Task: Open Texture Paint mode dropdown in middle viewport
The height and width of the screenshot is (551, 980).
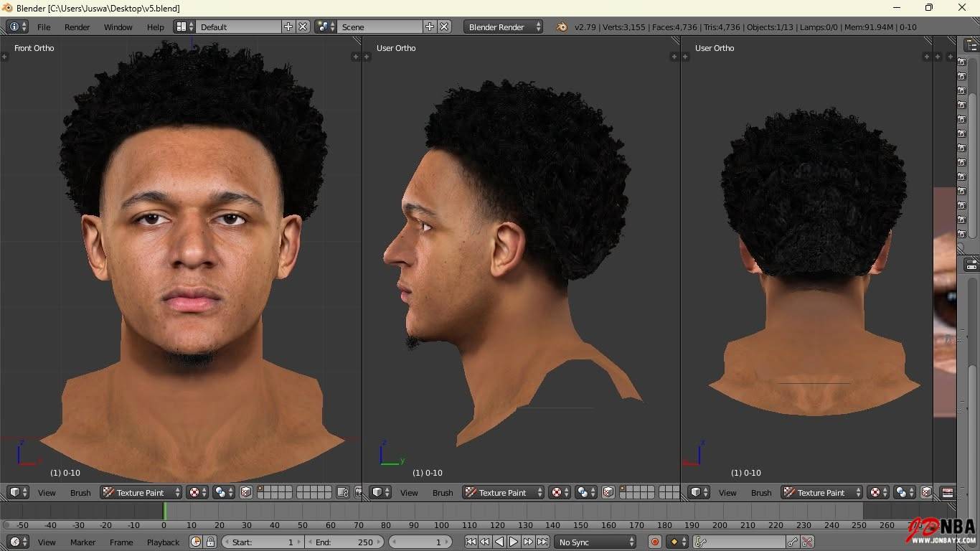Action: pos(504,492)
